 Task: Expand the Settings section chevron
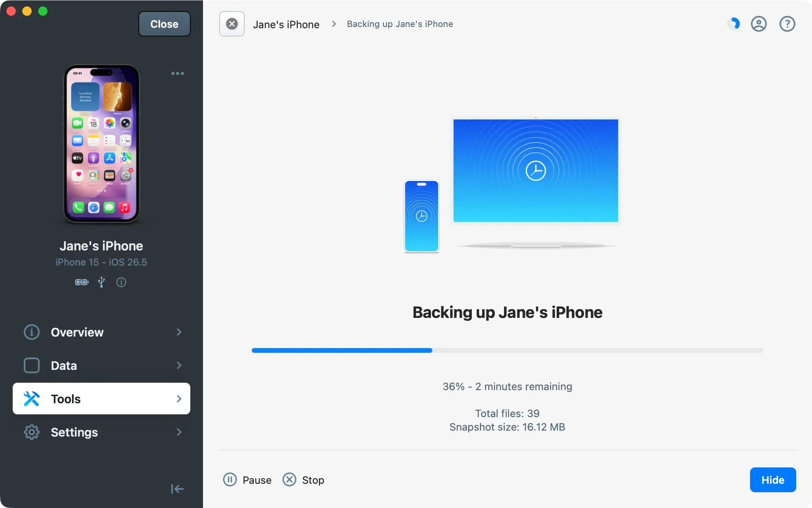[x=179, y=432]
